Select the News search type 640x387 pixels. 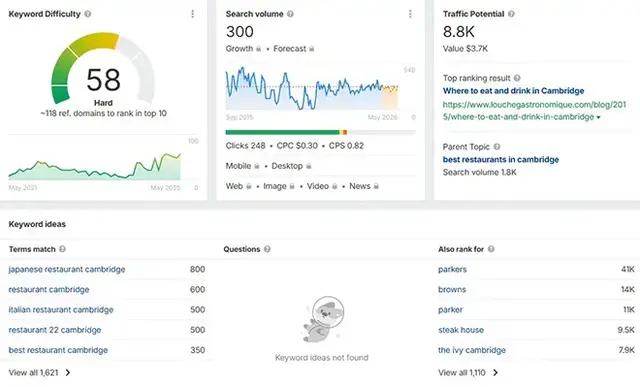(360, 186)
